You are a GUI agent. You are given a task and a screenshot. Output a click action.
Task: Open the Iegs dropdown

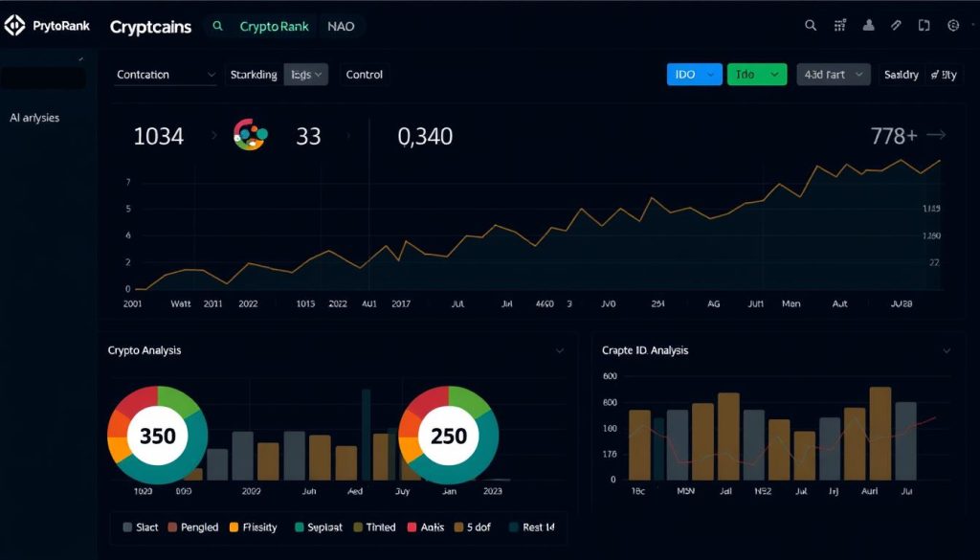(x=306, y=75)
